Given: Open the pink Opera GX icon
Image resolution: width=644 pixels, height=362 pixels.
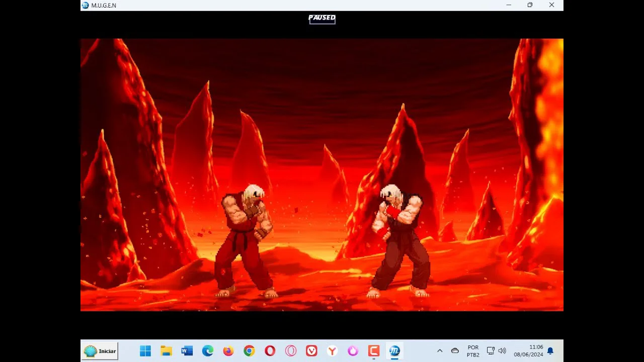Looking at the screenshot, I should (291, 351).
